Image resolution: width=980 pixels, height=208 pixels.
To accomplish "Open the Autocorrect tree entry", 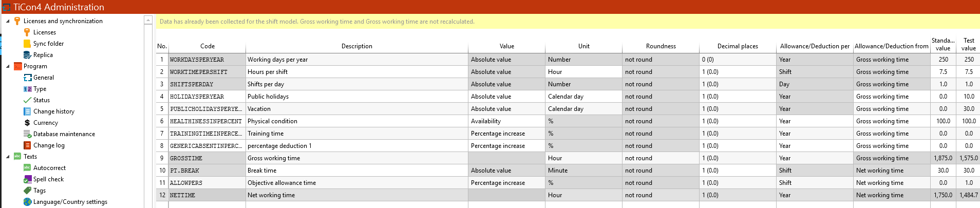I will (49, 168).
